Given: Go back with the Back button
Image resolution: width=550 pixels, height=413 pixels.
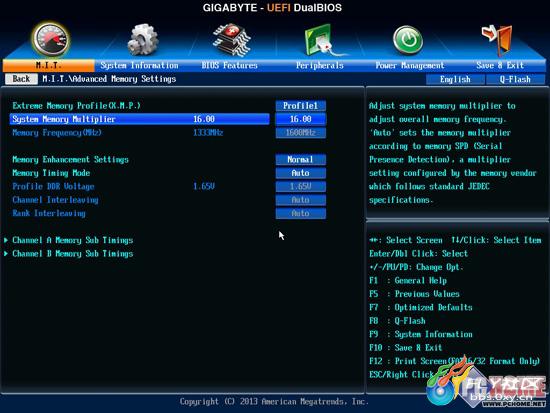Looking at the screenshot, I should coord(21,79).
